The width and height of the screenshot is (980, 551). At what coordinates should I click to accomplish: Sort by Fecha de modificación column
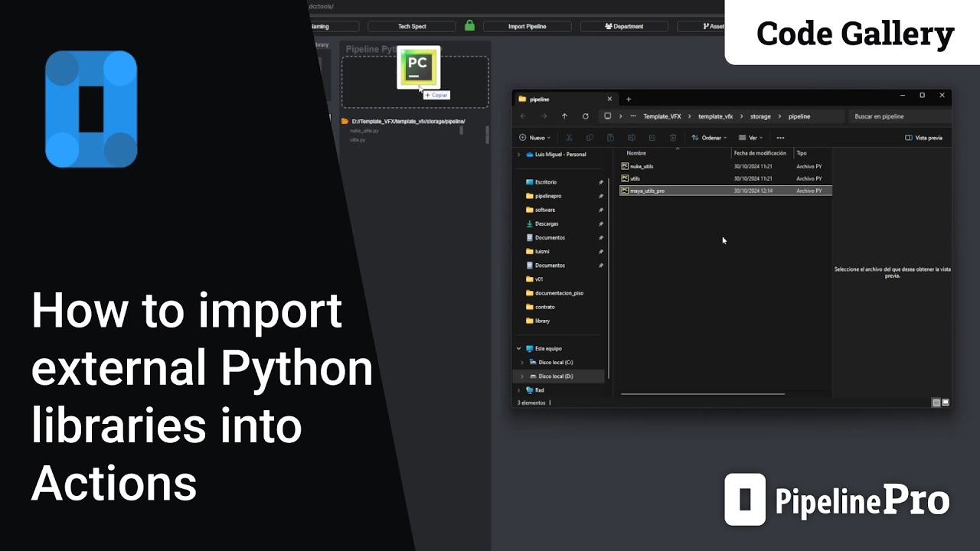coord(762,153)
